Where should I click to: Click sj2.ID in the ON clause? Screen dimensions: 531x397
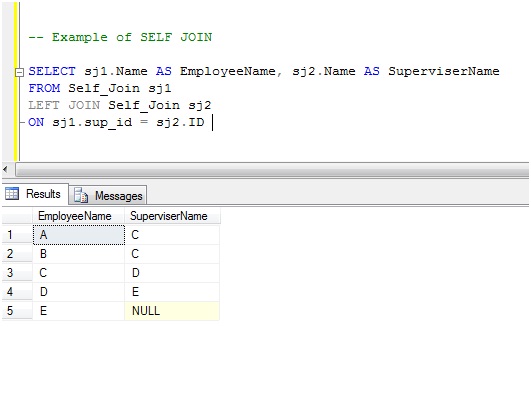[180, 122]
